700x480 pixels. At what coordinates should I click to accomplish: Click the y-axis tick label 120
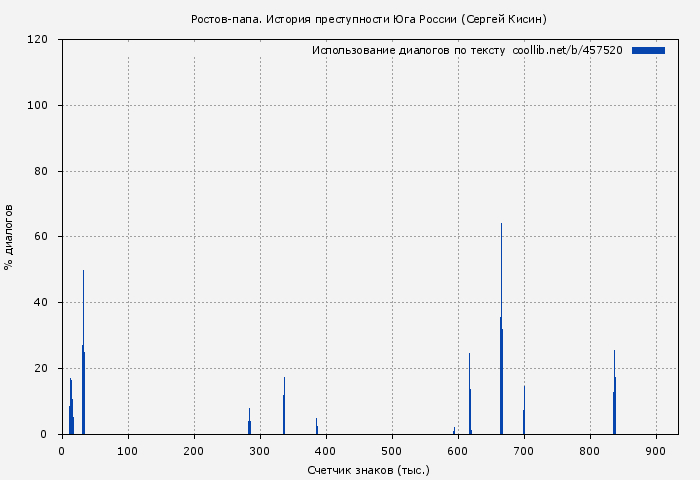(x=39, y=40)
